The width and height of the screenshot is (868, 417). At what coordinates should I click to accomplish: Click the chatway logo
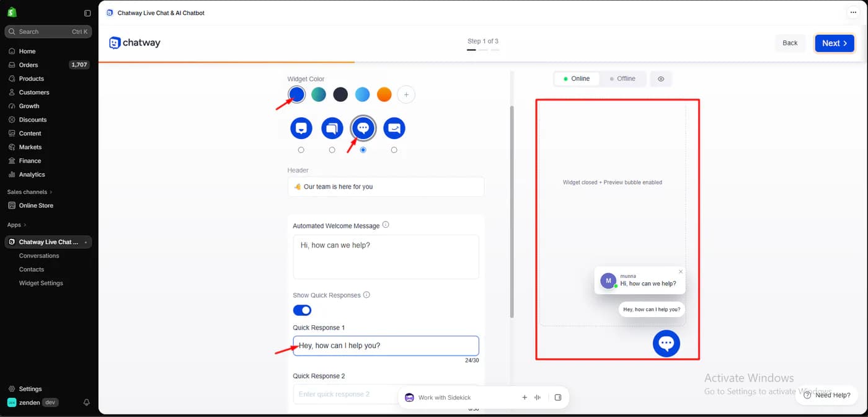coord(135,43)
